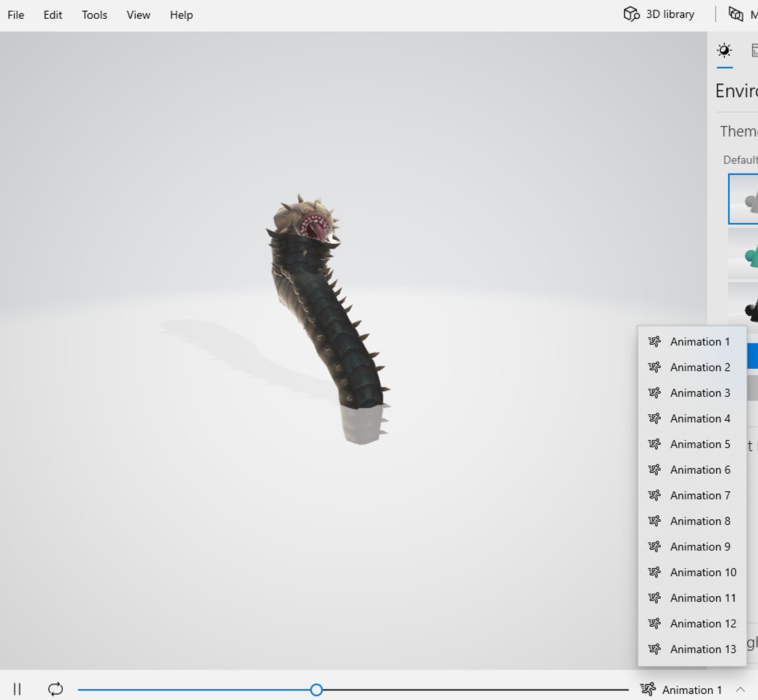Screen dimensions: 758x700
Task: Toggle animation loop repeat
Action: pos(56,689)
